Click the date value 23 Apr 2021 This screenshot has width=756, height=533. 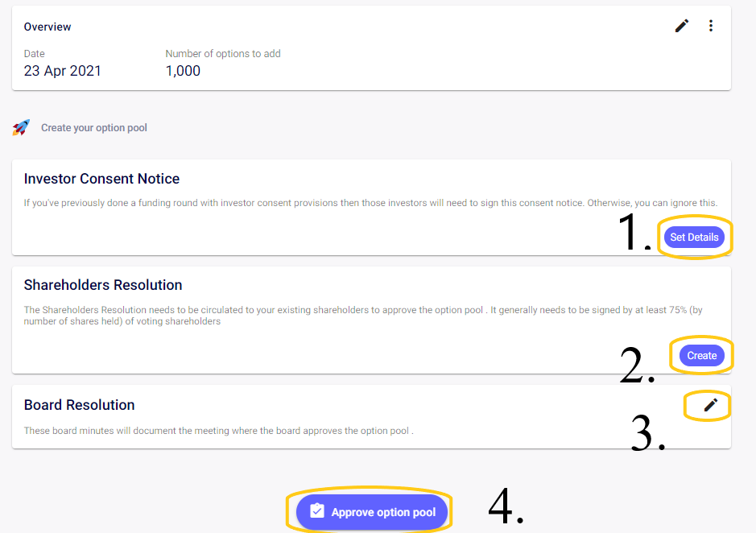63,71
